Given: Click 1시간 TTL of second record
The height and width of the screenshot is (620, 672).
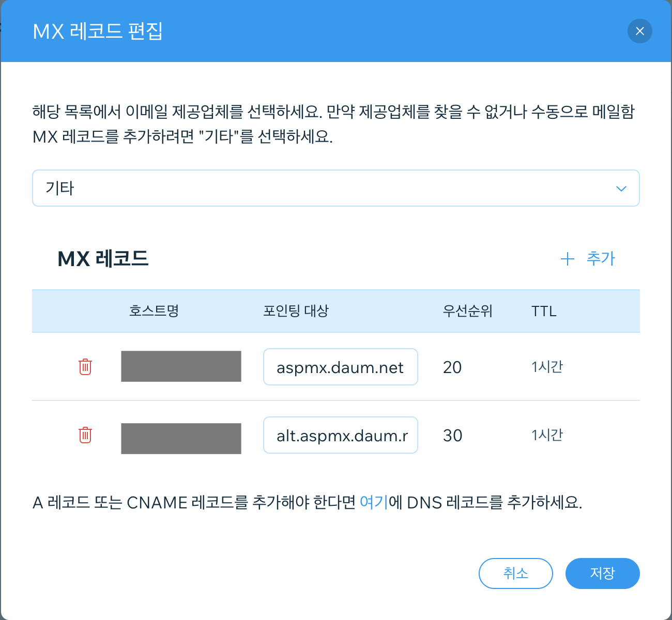Looking at the screenshot, I should coord(547,435).
